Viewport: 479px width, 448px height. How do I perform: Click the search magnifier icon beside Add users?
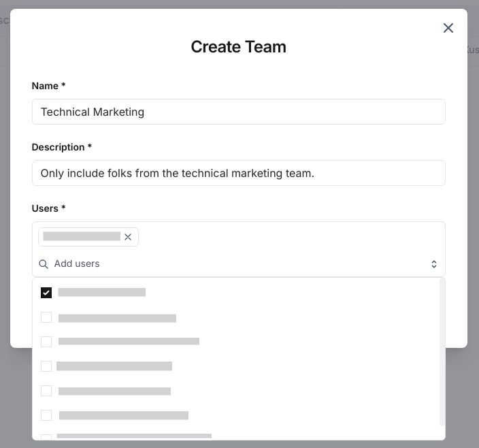[x=44, y=264]
